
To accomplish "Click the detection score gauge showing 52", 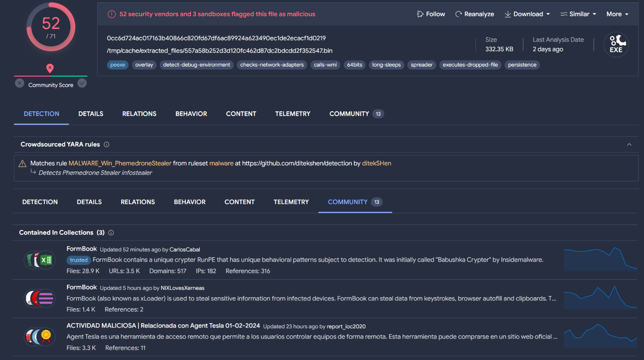I will (51, 28).
